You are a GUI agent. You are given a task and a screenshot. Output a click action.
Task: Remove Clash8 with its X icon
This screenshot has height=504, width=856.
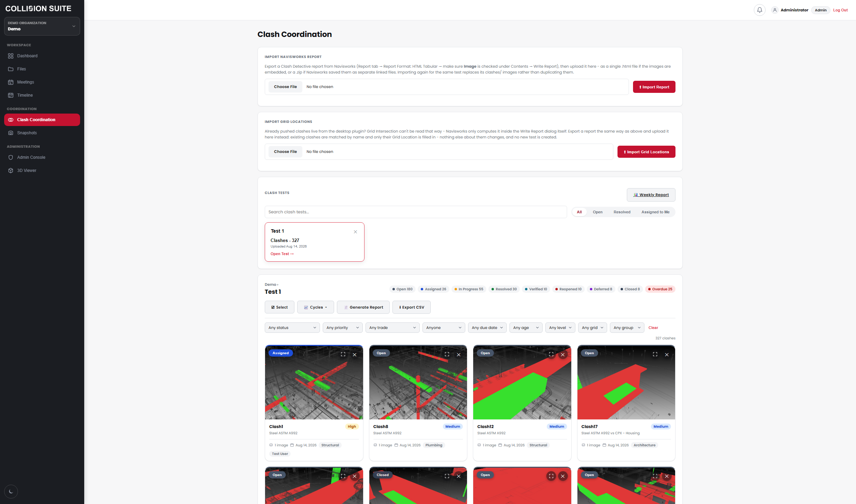pos(459,355)
